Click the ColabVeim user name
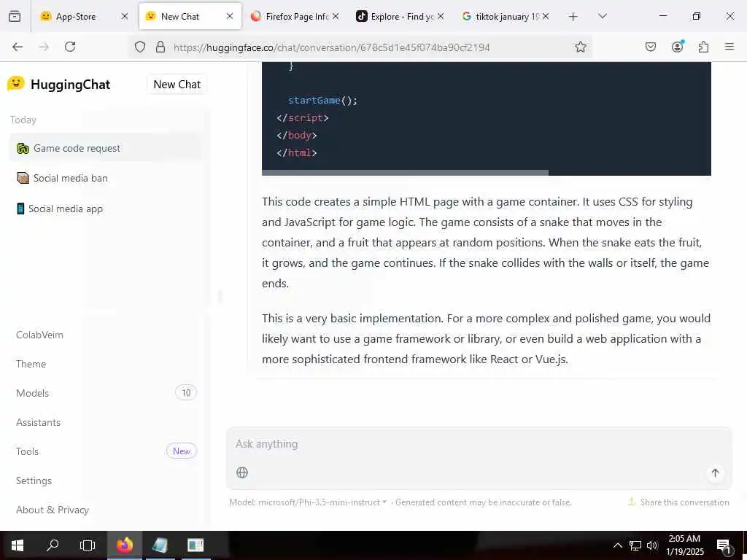Image resolution: width=747 pixels, height=560 pixels. [39, 335]
